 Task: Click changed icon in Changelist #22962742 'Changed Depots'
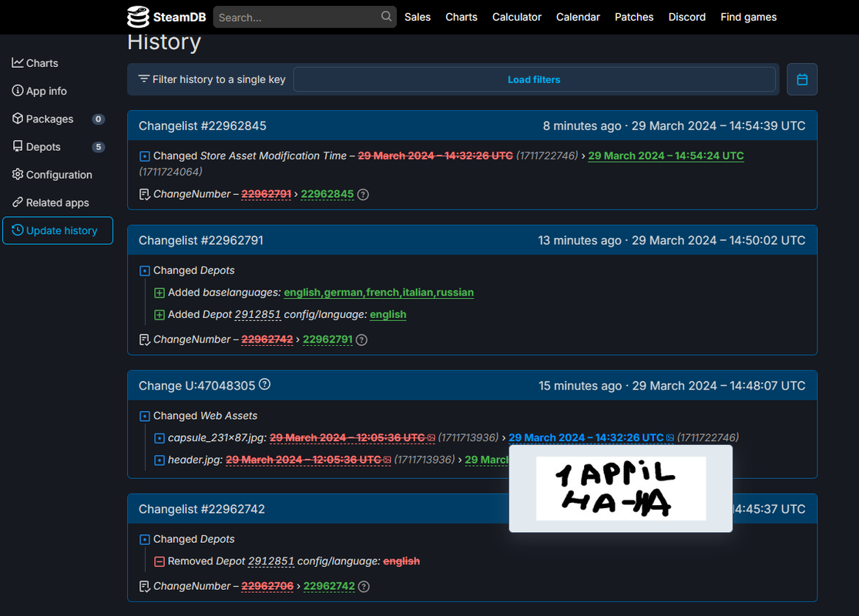coord(145,540)
